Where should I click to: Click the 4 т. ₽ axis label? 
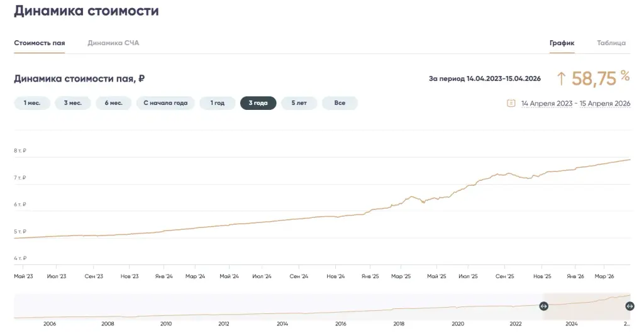click(20, 258)
